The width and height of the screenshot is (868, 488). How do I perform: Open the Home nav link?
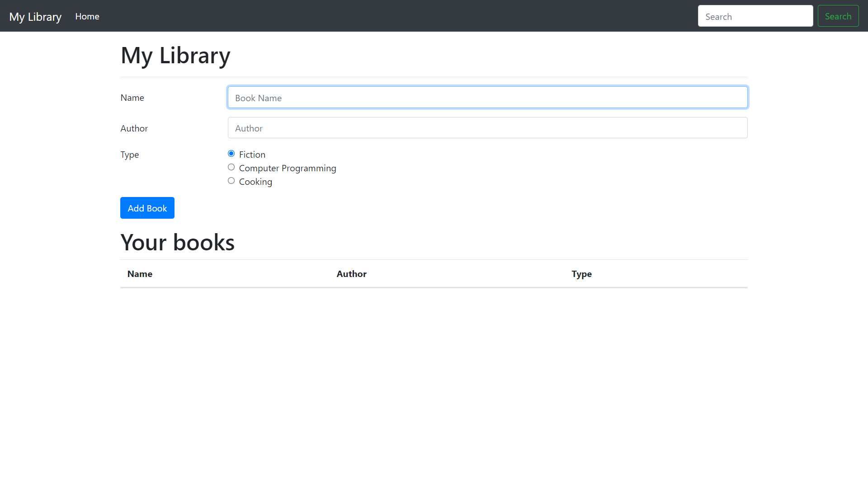coord(87,16)
